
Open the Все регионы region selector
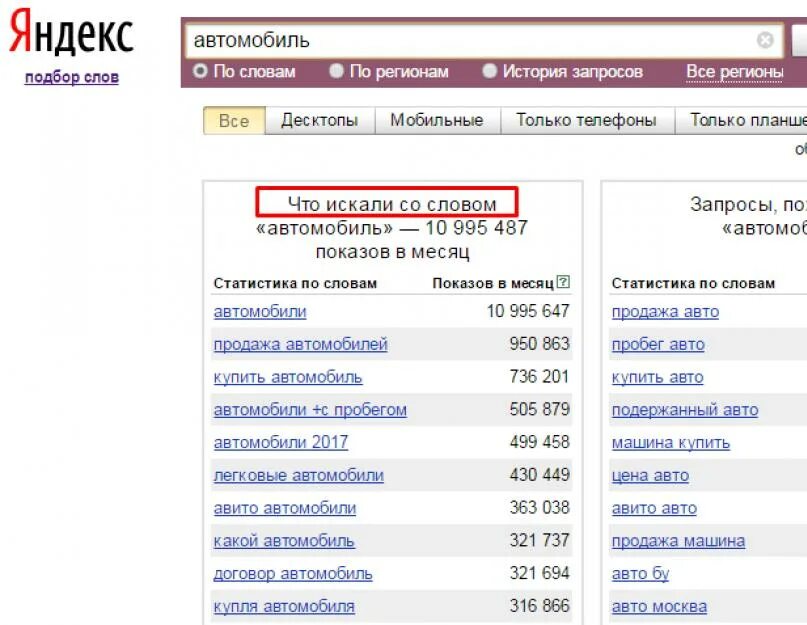point(734,72)
